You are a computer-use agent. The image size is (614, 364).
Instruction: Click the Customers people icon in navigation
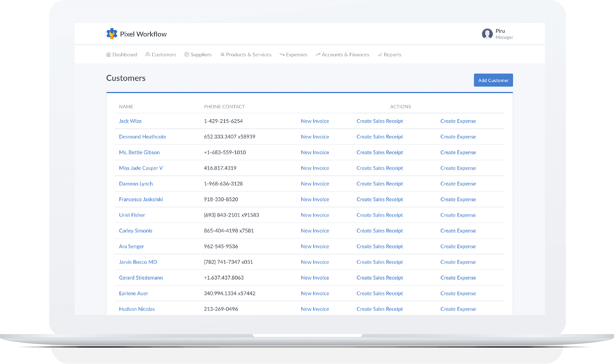tap(148, 54)
